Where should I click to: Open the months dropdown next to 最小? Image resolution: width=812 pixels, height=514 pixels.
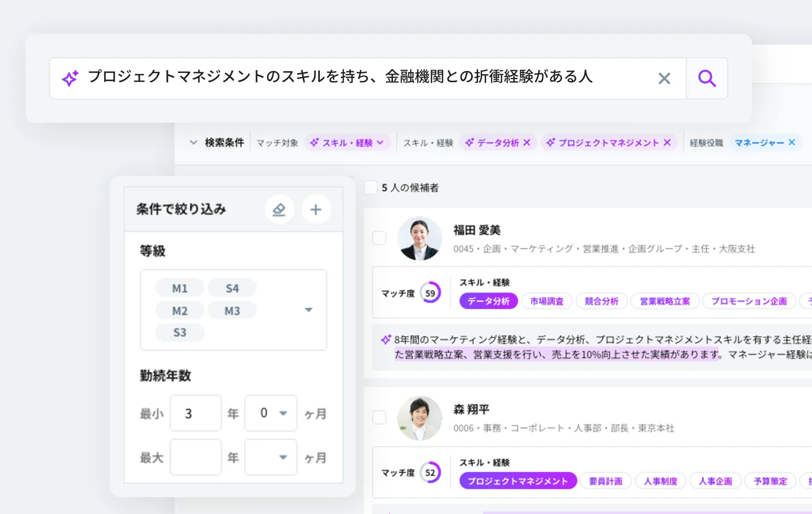pyautogui.click(x=283, y=413)
